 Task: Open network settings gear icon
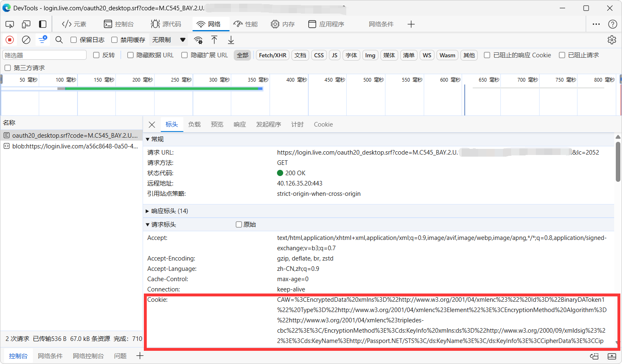tap(612, 40)
